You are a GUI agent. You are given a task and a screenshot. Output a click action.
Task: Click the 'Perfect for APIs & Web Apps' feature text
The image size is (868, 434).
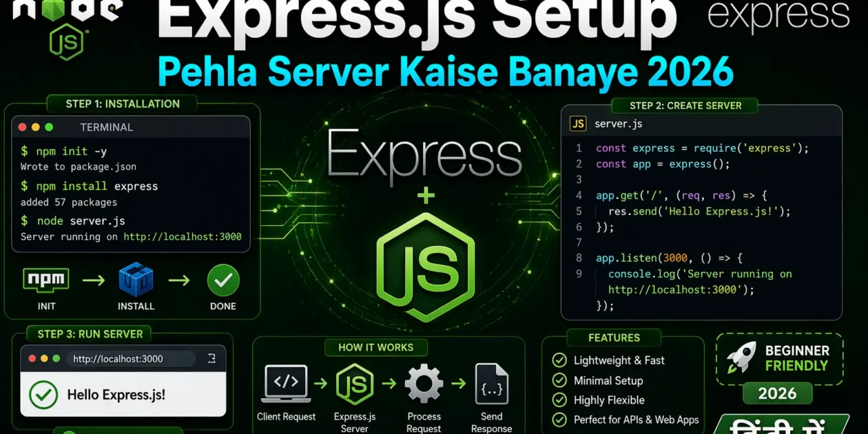[x=636, y=420]
